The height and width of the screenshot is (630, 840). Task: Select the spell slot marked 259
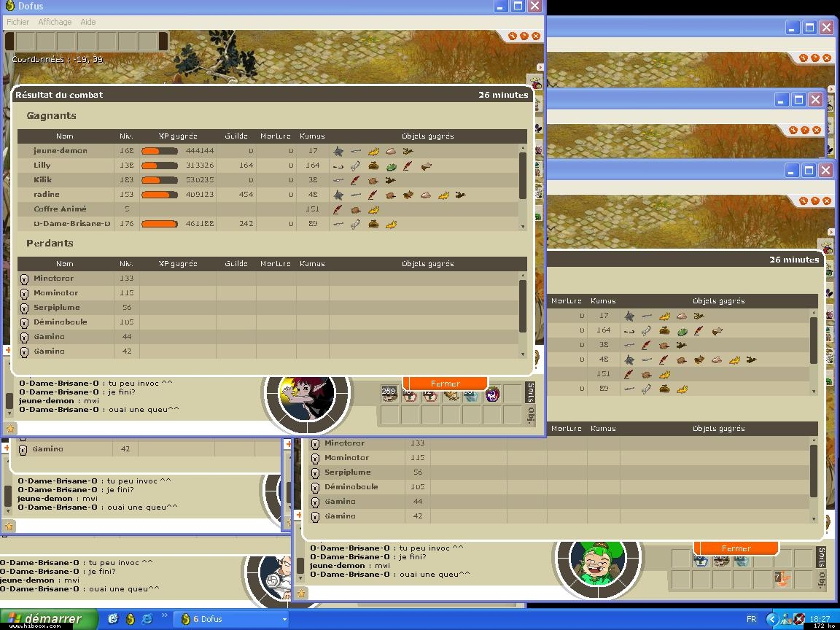tap(389, 394)
